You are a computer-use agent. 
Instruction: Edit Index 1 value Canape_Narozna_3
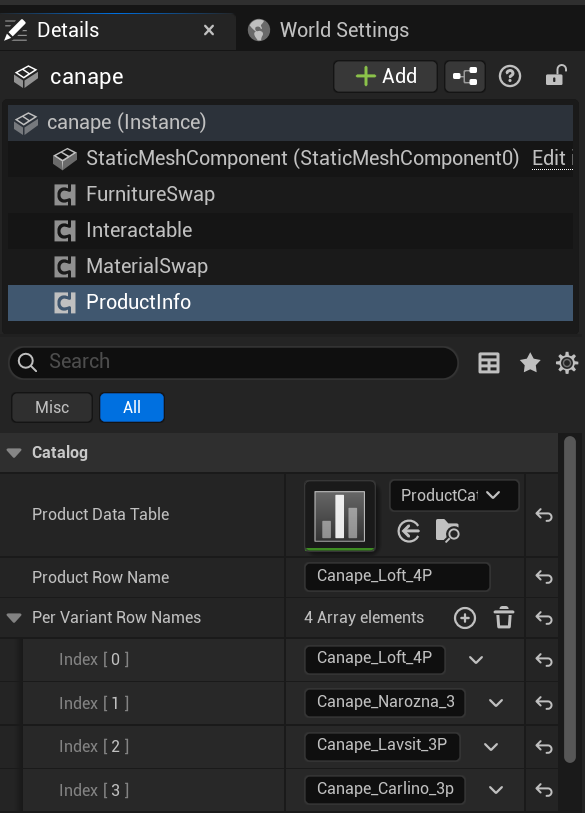pyautogui.click(x=385, y=703)
